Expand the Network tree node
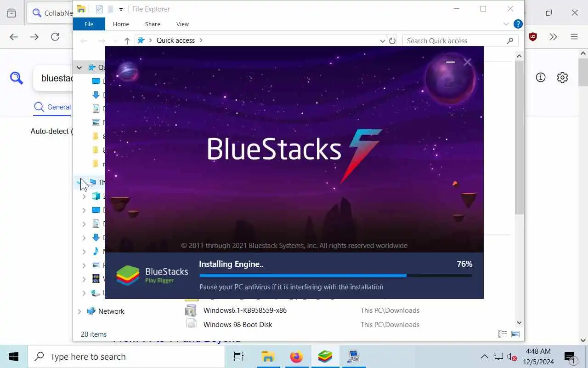588x368 pixels. coord(79,311)
